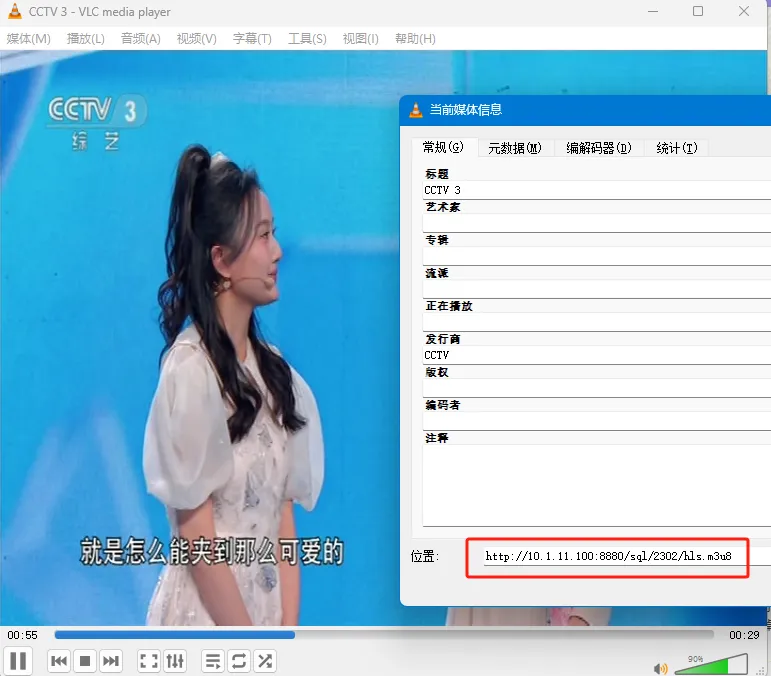Pause playback with the pause button
The height and width of the screenshot is (676, 771).
19,661
